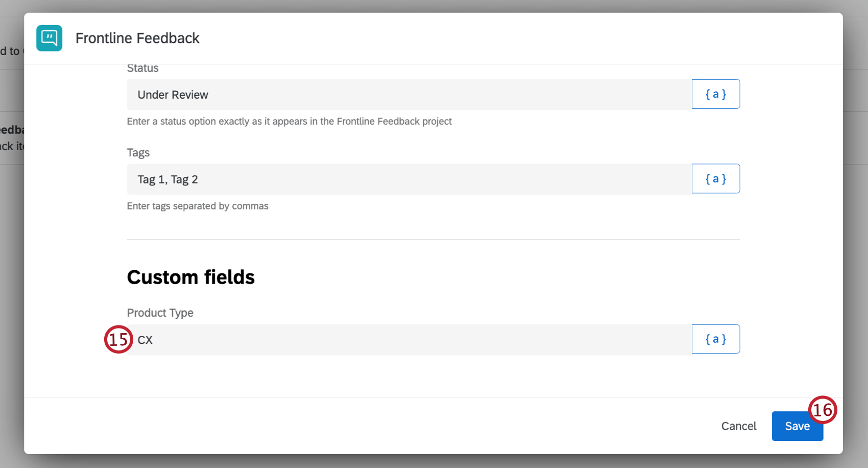The image size is (868, 468).
Task: Select the Tags field label
Action: [138, 153]
